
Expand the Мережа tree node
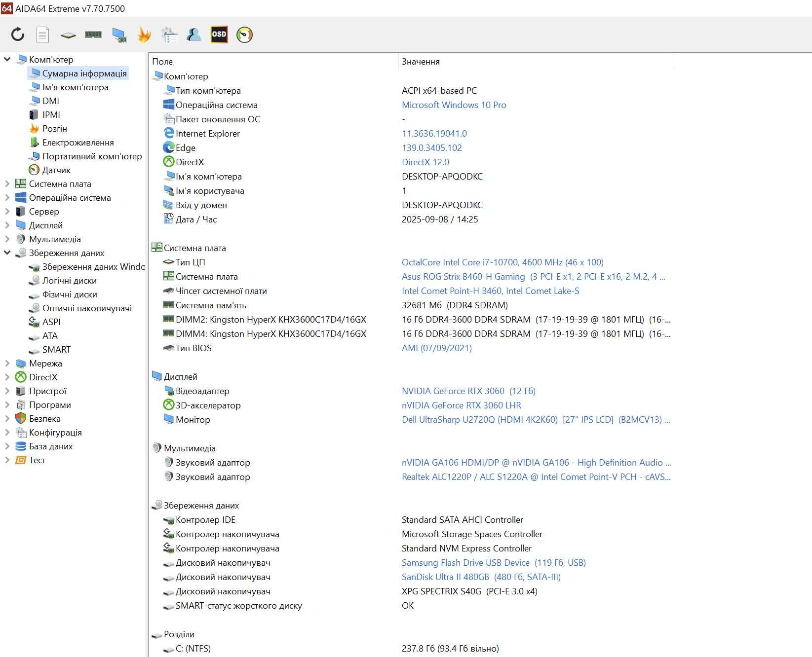(x=7, y=363)
